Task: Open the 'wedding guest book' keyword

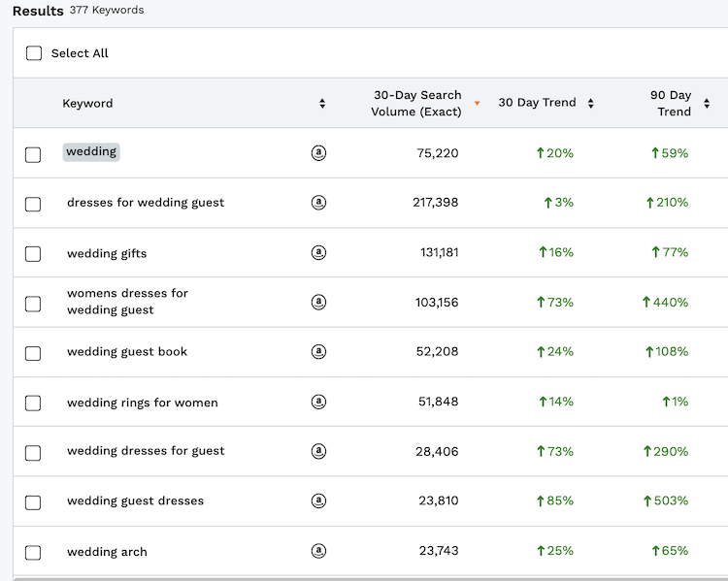Action: pos(127,352)
